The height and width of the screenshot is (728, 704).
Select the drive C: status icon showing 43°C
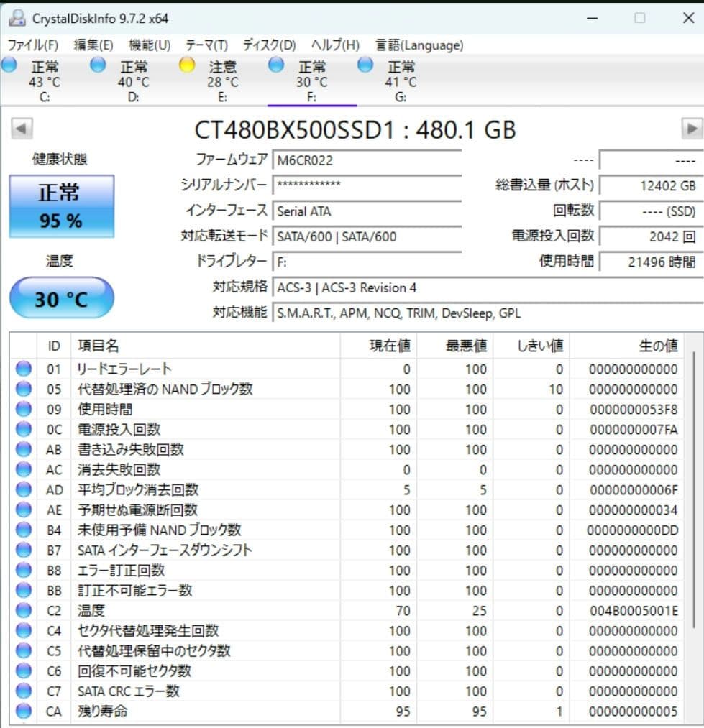[x=9, y=65]
